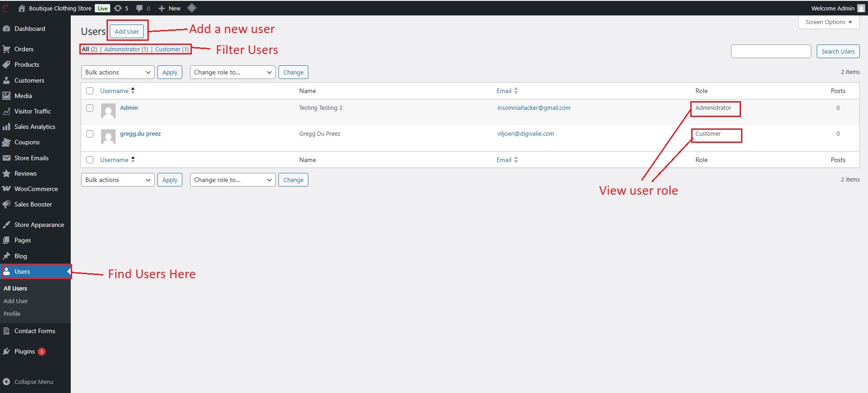The width and height of the screenshot is (868, 393).
Task: Check the box for Admin user
Action: coord(90,108)
